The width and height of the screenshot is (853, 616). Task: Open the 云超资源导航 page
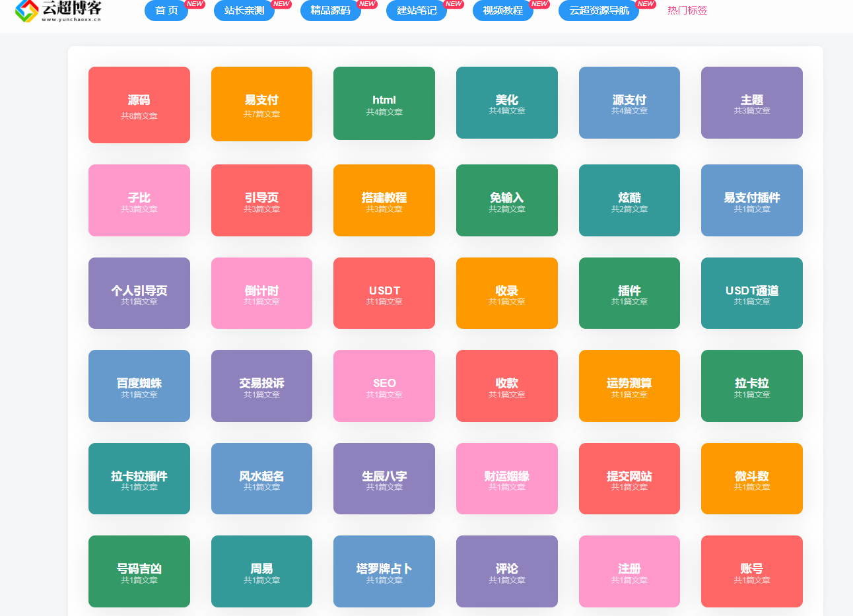pyautogui.click(x=598, y=11)
